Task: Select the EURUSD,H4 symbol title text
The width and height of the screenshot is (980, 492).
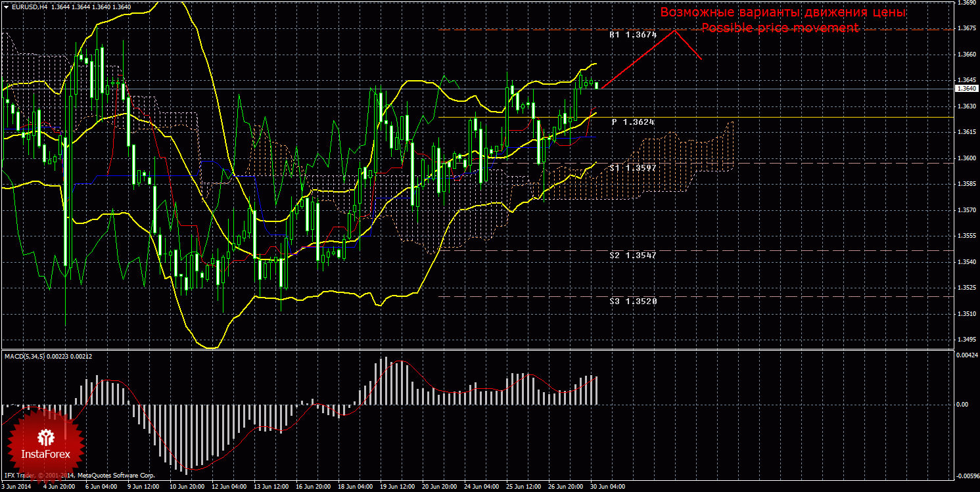Action: 32,6
